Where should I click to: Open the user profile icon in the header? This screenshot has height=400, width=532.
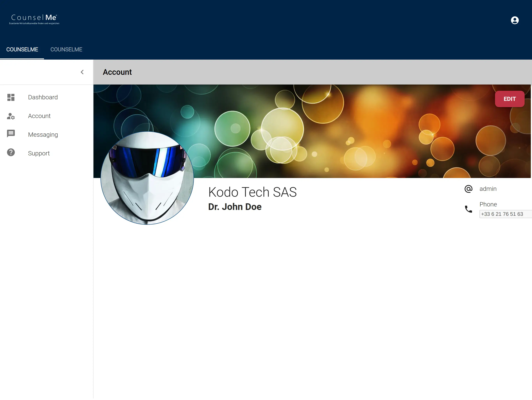click(x=514, y=20)
